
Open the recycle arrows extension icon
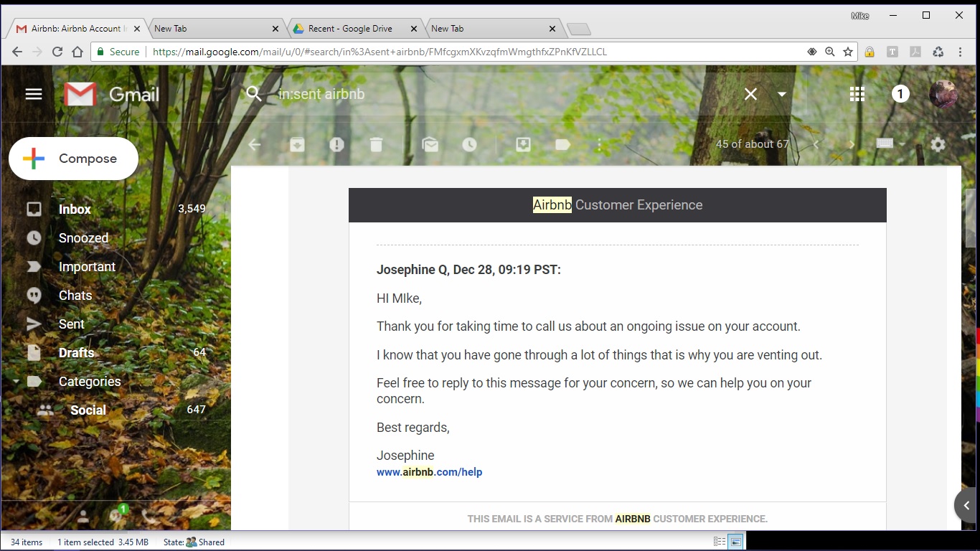pyautogui.click(x=938, y=52)
